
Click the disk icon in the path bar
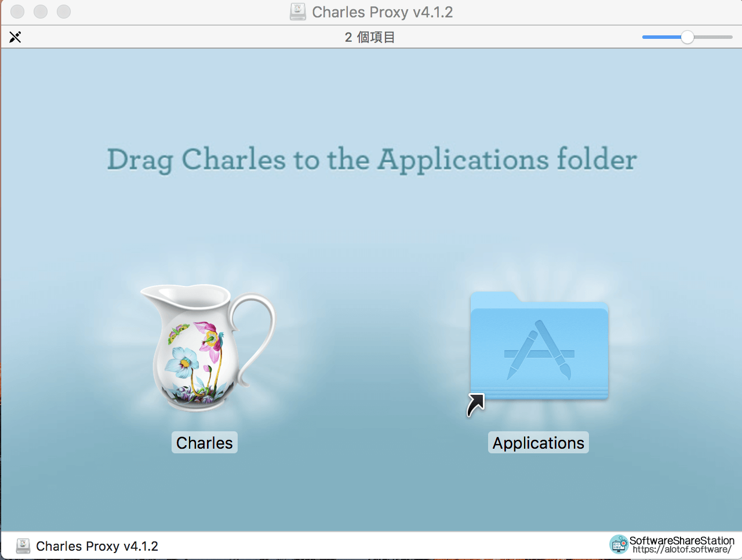click(23, 546)
